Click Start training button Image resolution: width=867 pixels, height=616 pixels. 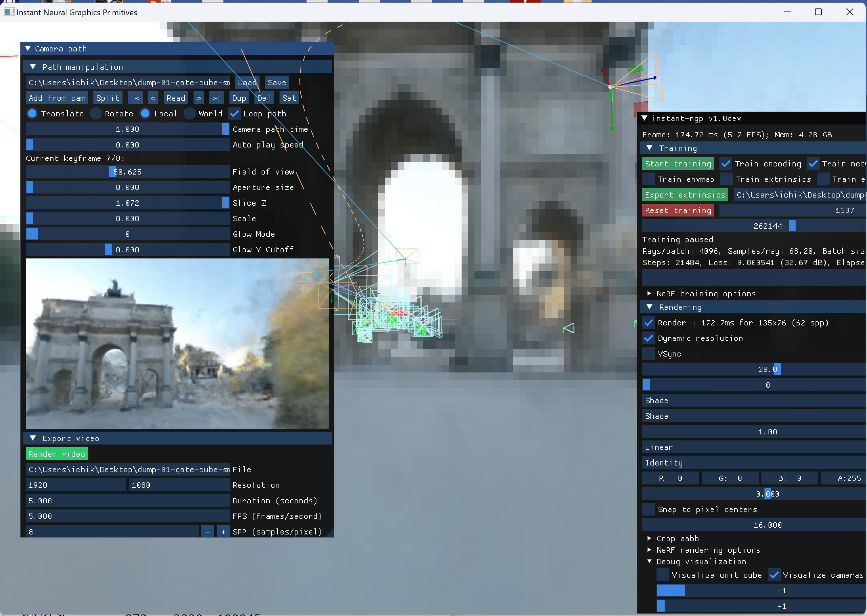pos(678,164)
